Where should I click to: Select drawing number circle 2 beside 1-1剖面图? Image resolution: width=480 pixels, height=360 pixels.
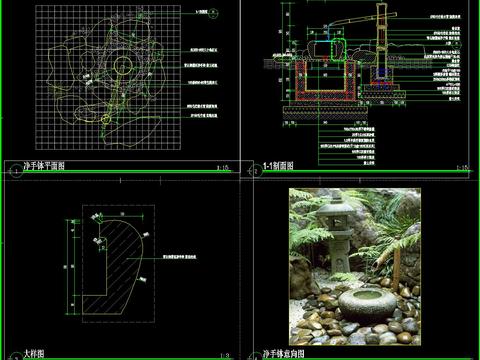(256, 171)
